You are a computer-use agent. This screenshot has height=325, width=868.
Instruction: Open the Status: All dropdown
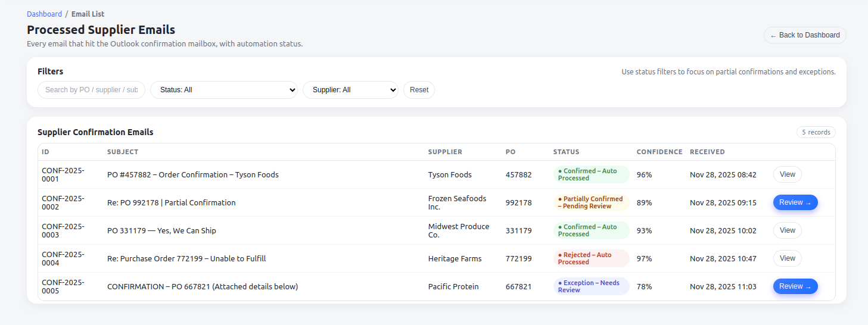tap(223, 90)
